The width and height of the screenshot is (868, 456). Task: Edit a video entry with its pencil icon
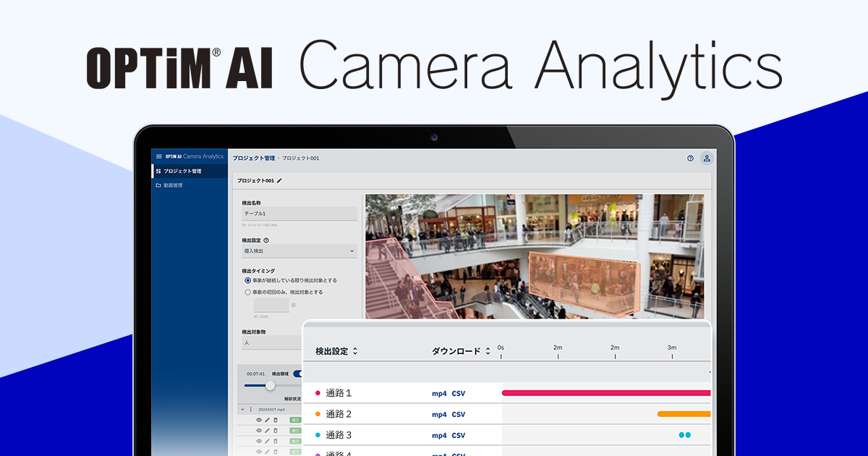click(266, 419)
